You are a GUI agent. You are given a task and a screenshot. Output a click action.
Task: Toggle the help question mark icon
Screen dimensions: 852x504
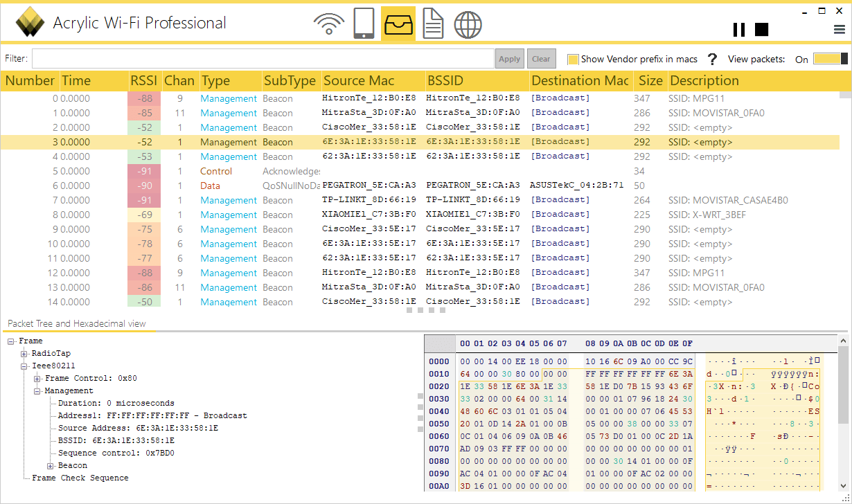coord(712,59)
